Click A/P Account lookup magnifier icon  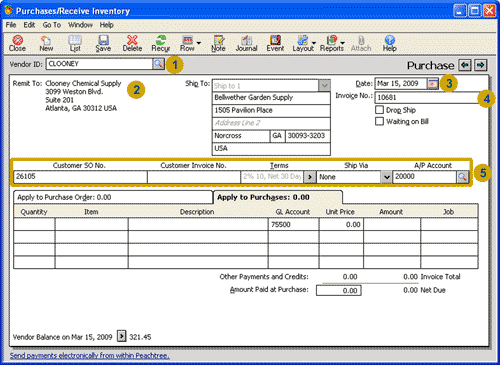(x=462, y=177)
